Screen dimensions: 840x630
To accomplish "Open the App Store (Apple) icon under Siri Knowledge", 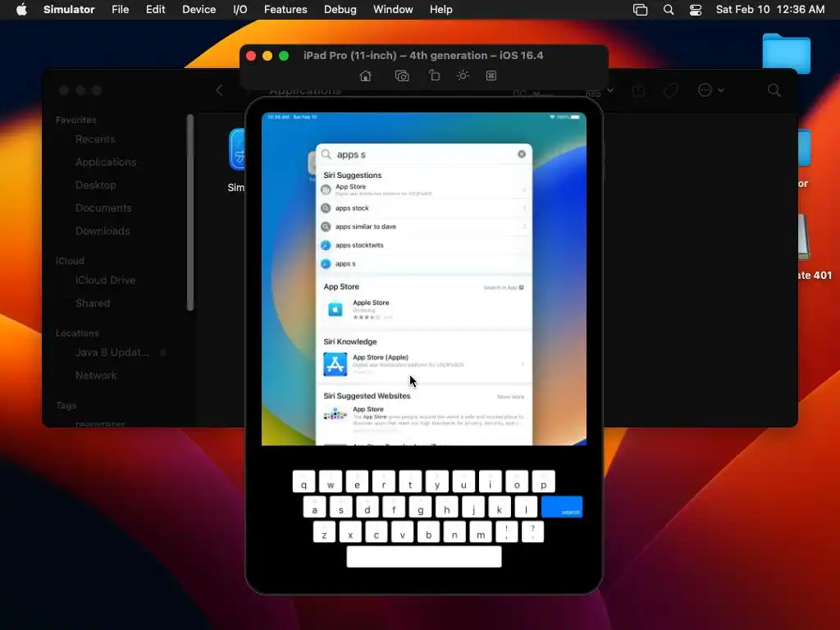I will coord(335,364).
